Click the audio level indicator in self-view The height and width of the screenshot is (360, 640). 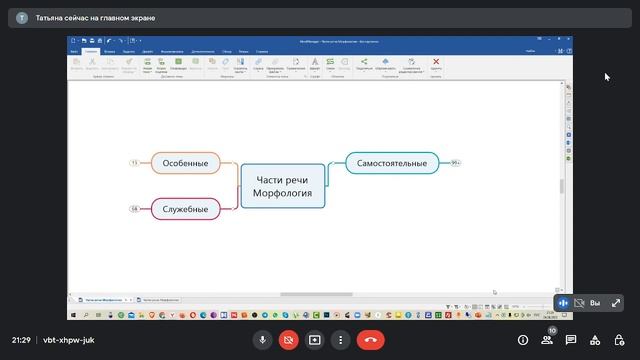[563, 303]
